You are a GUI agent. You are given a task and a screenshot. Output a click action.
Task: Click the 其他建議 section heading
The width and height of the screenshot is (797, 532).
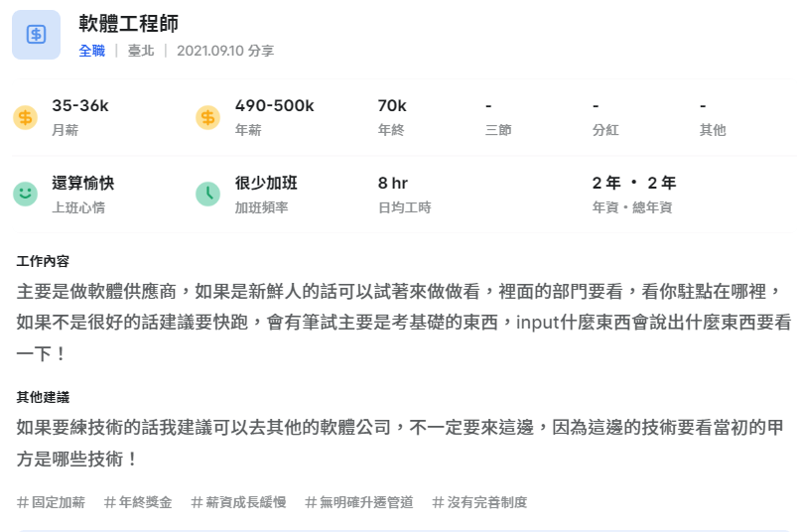(x=43, y=397)
